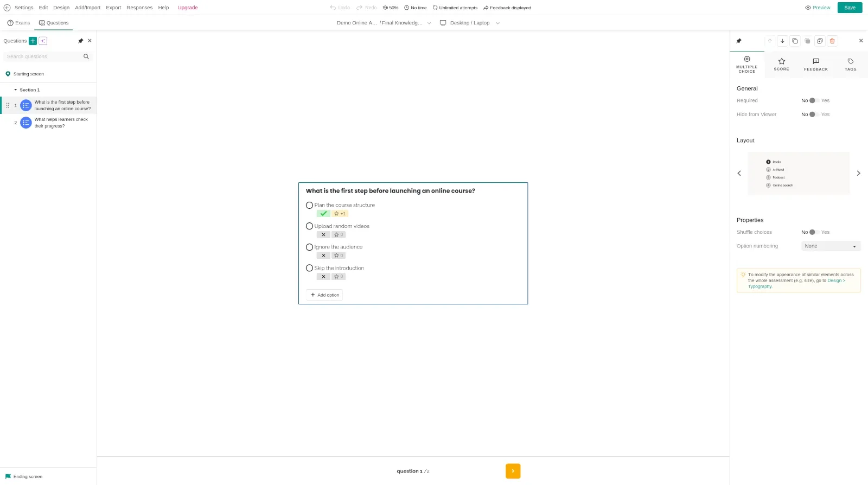The width and height of the screenshot is (868, 485).
Task: Click the drag handle of question 1
Action: [8, 105]
